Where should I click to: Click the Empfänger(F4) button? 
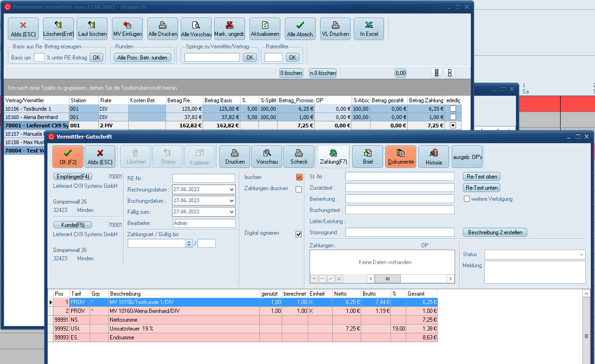point(73,177)
